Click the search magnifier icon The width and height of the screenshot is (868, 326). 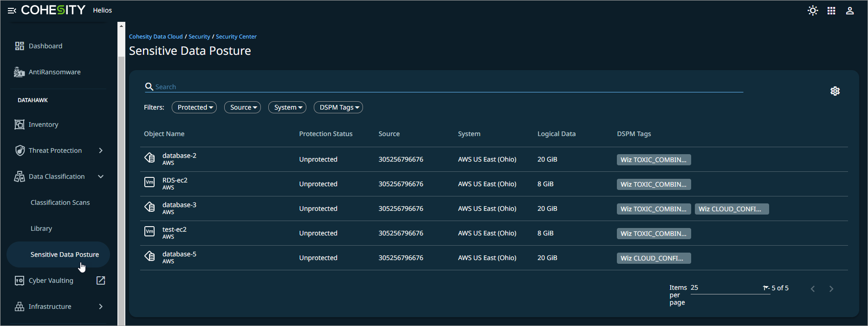(x=149, y=87)
